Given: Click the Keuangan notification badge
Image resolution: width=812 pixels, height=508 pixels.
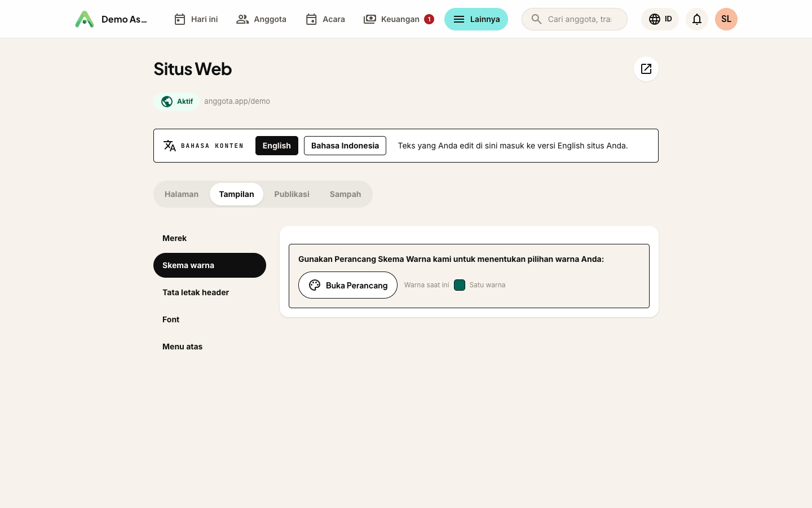Looking at the screenshot, I should (429, 19).
